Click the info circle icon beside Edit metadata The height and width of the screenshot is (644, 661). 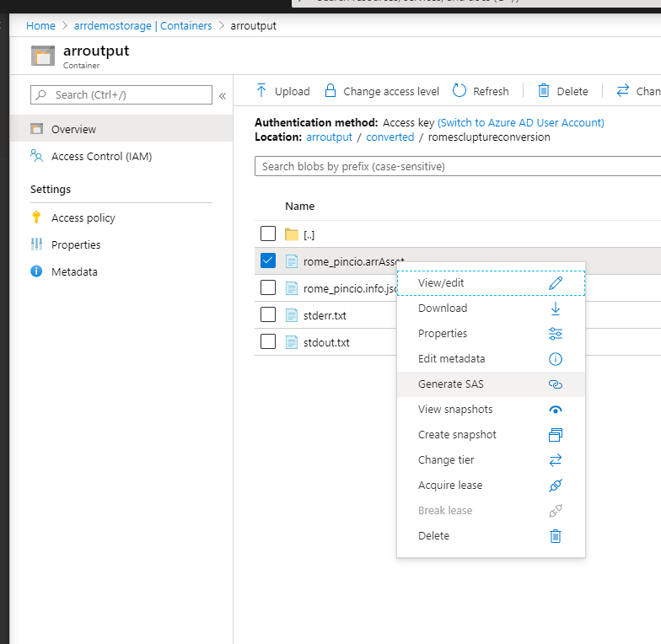556,359
